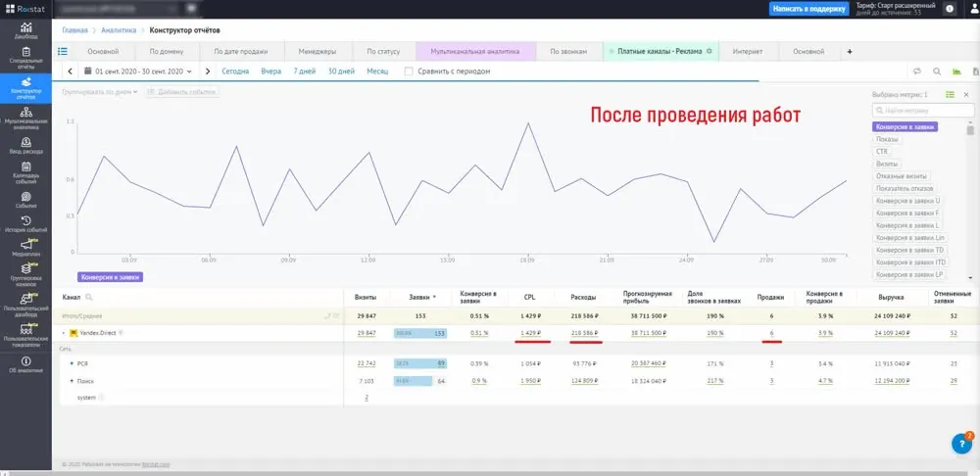
Task: Click the Roistat logo
Action: pos(25,9)
